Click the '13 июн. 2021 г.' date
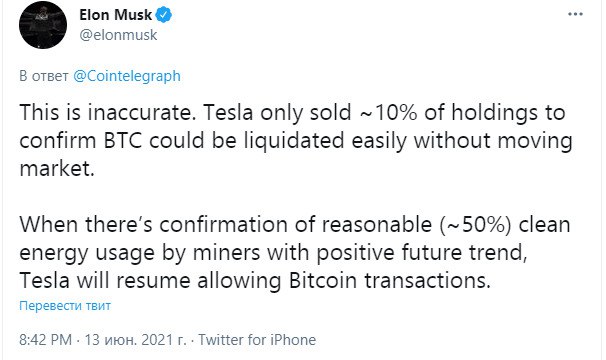 point(135,340)
